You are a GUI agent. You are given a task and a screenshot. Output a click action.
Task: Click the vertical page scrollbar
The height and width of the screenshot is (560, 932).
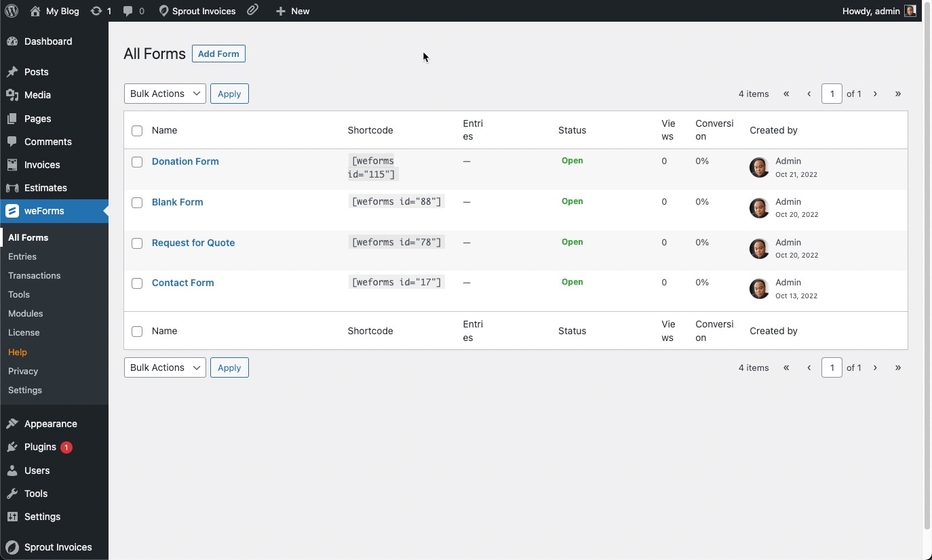pyautogui.click(x=927, y=271)
